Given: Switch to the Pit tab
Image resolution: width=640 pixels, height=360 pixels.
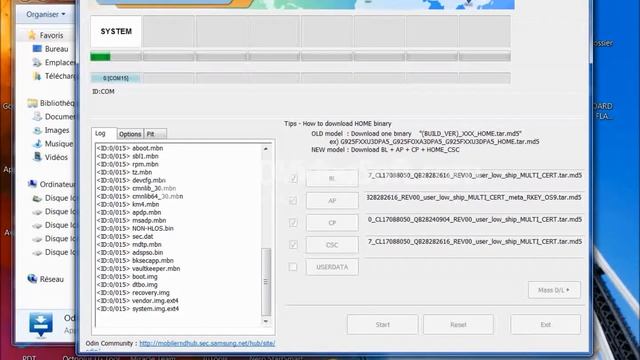Looking at the screenshot, I should (x=155, y=134).
